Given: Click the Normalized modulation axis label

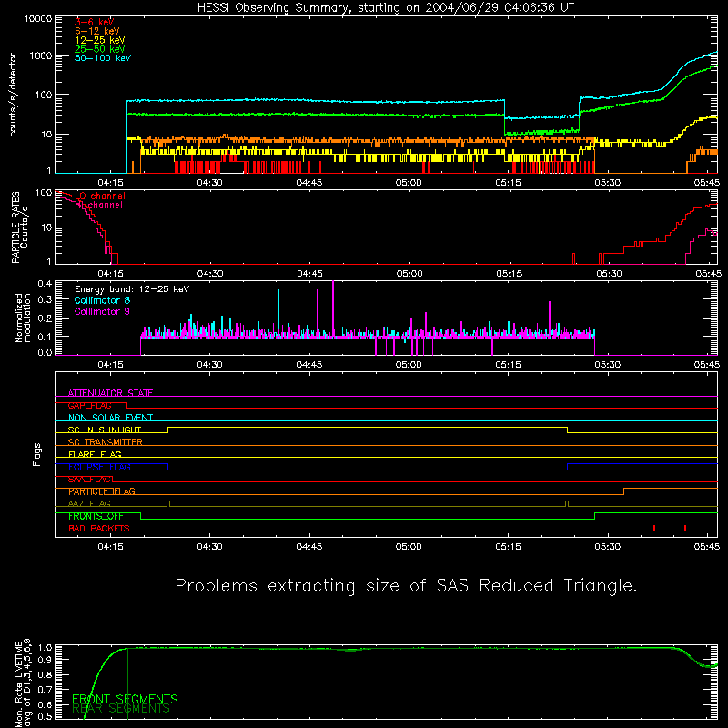Looking at the screenshot, I should tap(23, 318).
